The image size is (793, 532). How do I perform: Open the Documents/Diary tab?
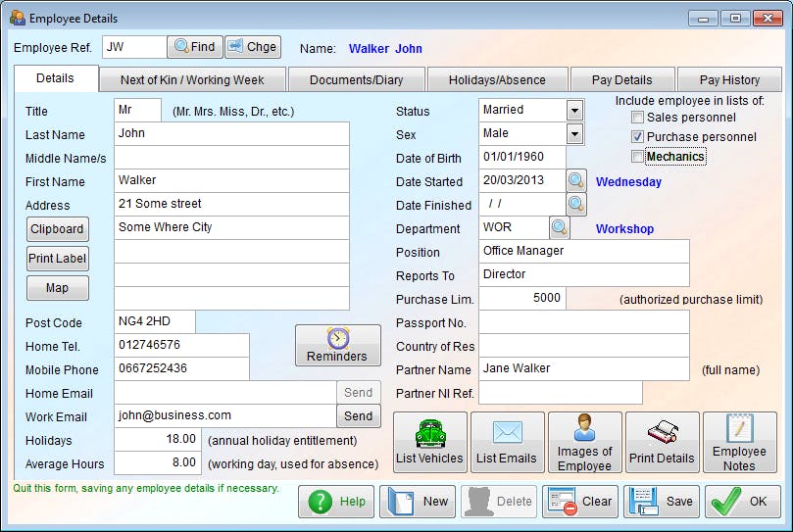point(356,80)
